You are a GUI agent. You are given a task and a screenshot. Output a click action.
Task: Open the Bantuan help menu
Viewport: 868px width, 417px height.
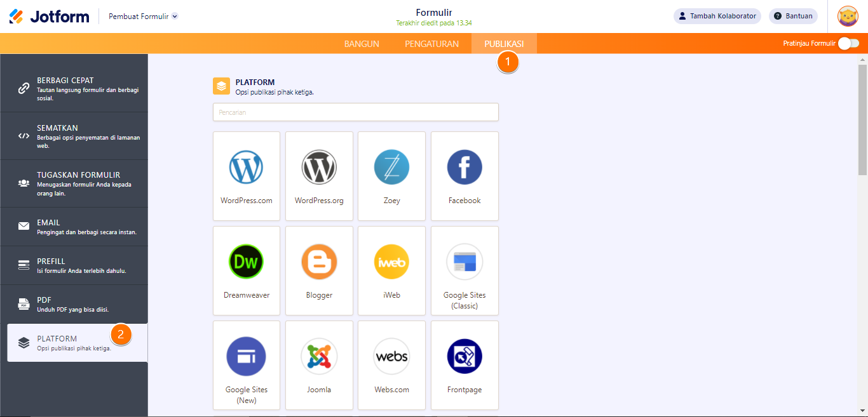tap(793, 16)
